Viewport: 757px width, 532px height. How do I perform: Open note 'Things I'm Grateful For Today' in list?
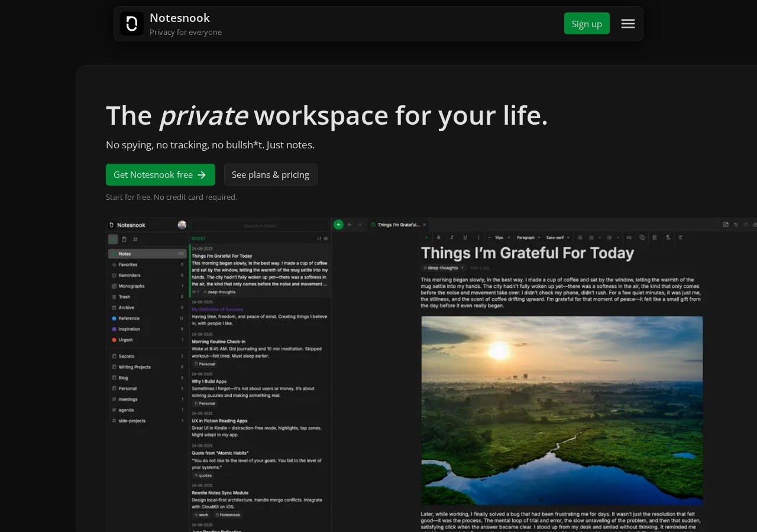(260, 271)
